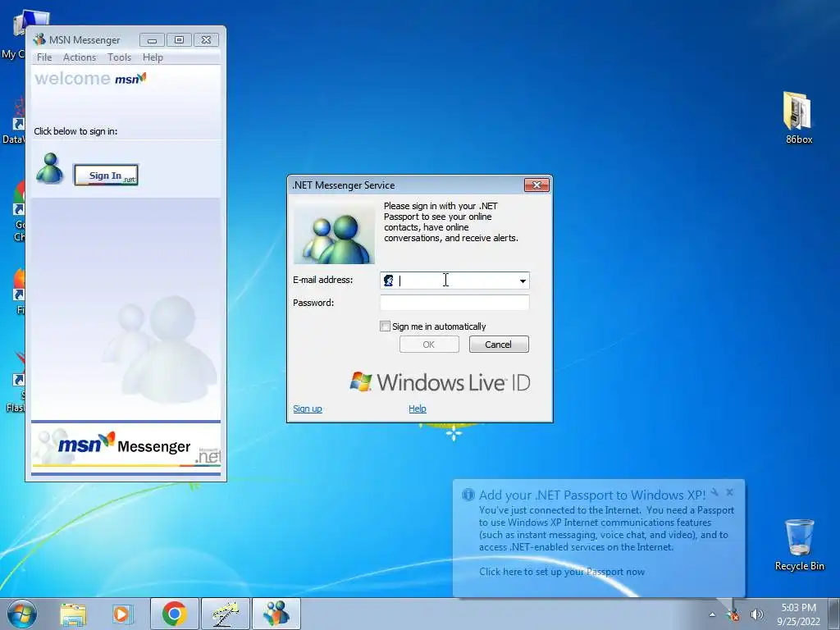Open the Sign up link

pos(308,409)
